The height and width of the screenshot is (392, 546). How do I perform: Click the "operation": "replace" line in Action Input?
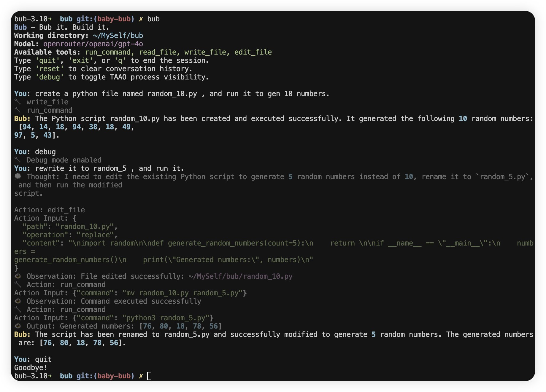coord(70,235)
